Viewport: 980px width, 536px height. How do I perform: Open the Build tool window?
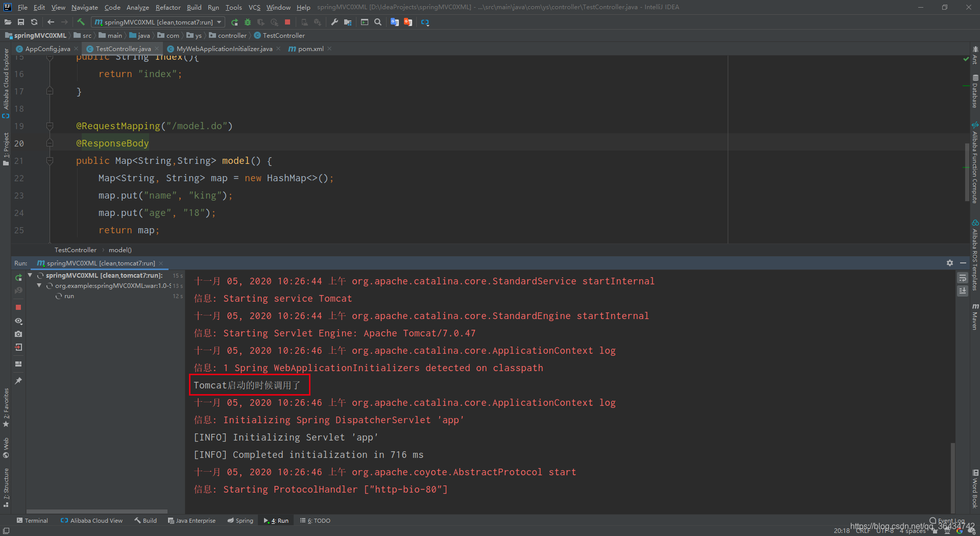[x=146, y=521]
